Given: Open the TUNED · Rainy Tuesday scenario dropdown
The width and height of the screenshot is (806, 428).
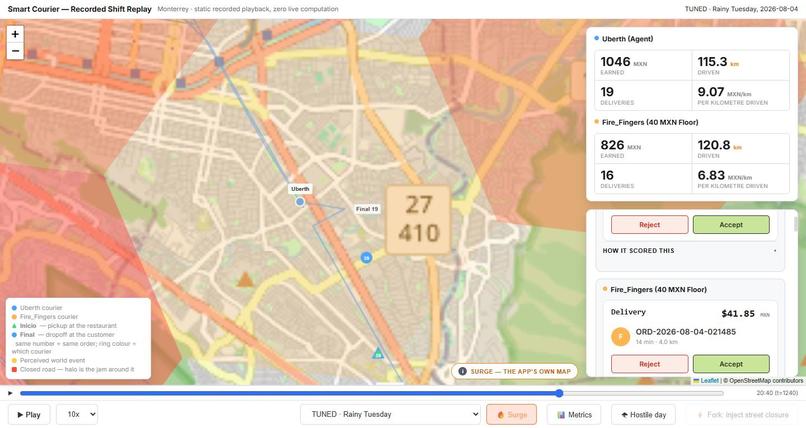Looking at the screenshot, I should tap(391, 414).
